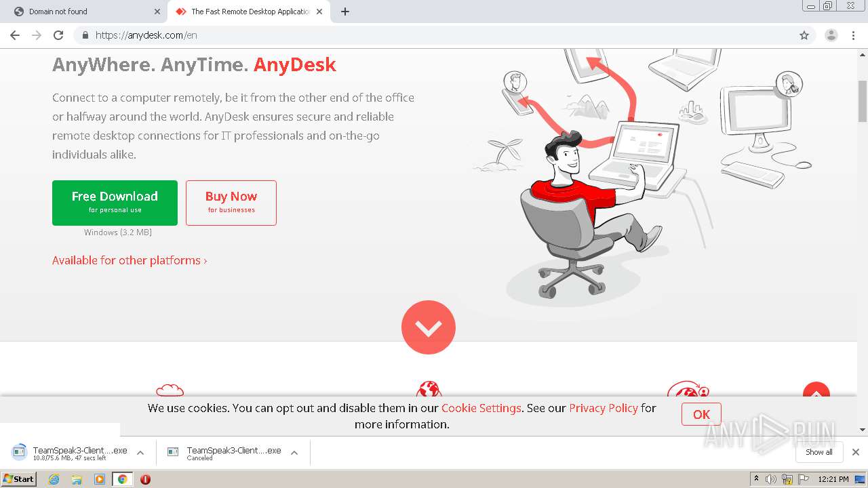Viewport: 868px width, 488px height.
Task: Accept cookies with the OK button
Action: tap(701, 414)
